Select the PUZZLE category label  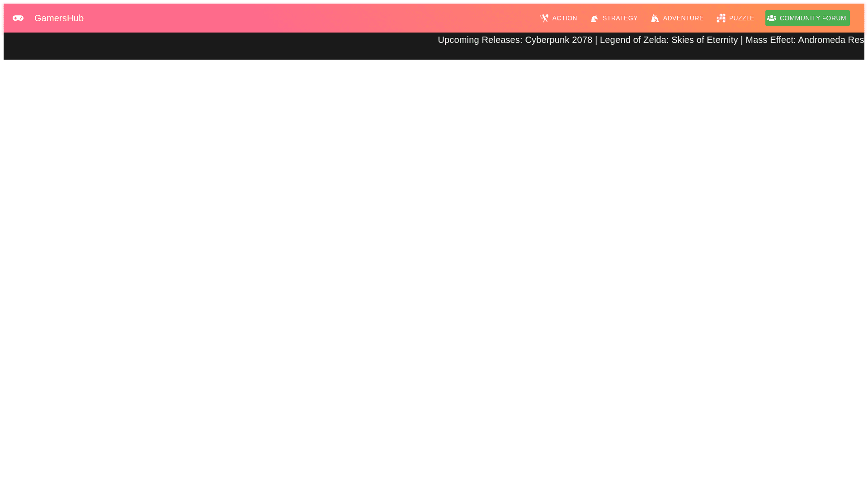(741, 18)
